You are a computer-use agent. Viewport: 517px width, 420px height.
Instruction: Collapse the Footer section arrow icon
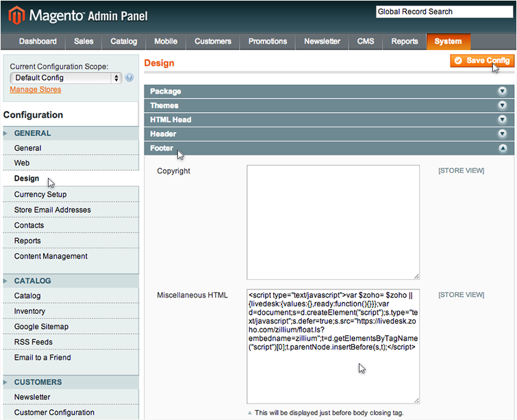click(502, 148)
